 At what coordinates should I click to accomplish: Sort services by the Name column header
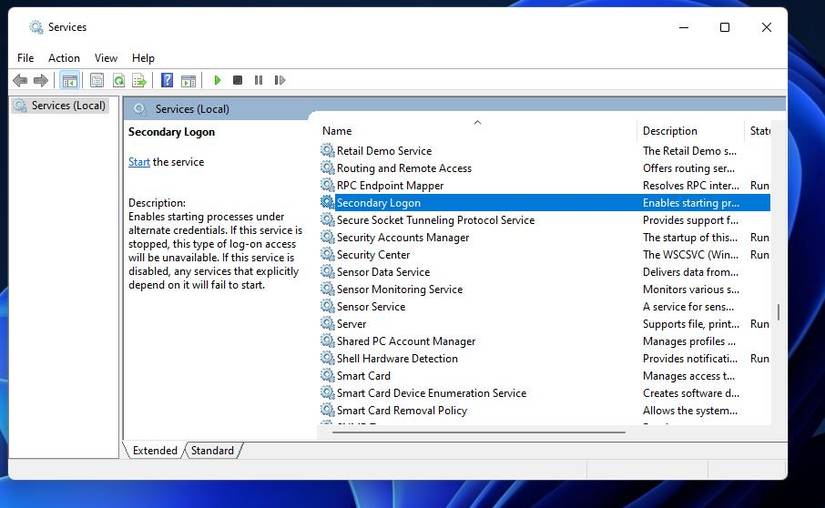click(337, 131)
